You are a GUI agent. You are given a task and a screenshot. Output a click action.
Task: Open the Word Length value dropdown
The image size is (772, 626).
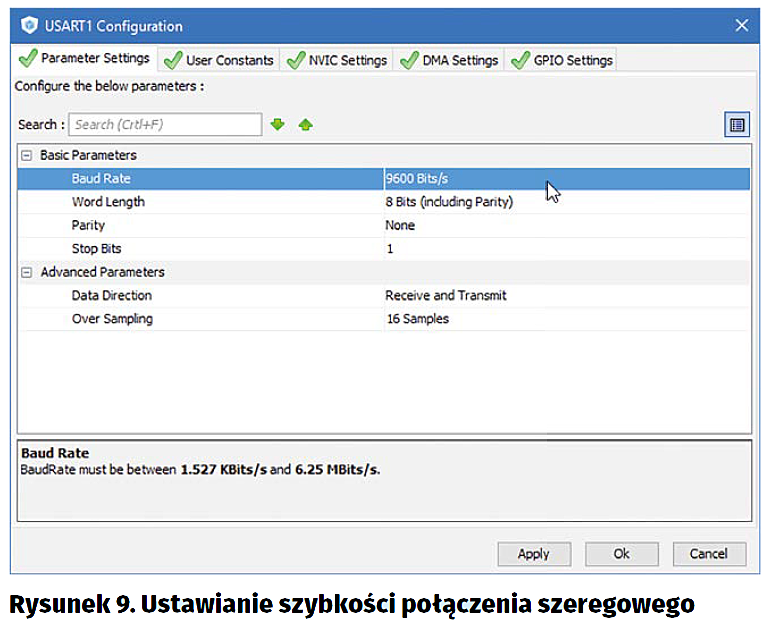tap(566, 202)
